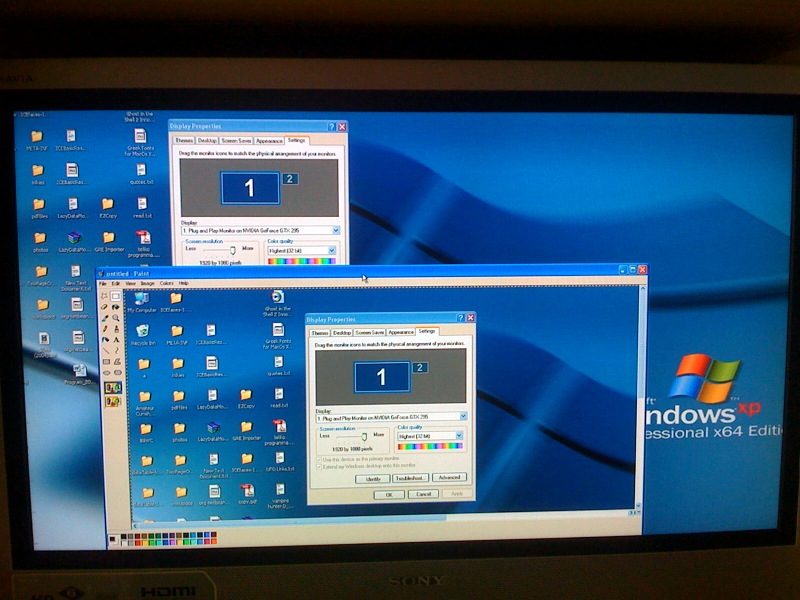Open the Image menu in Paint
Viewport: 800px width, 600px height.
(x=147, y=283)
